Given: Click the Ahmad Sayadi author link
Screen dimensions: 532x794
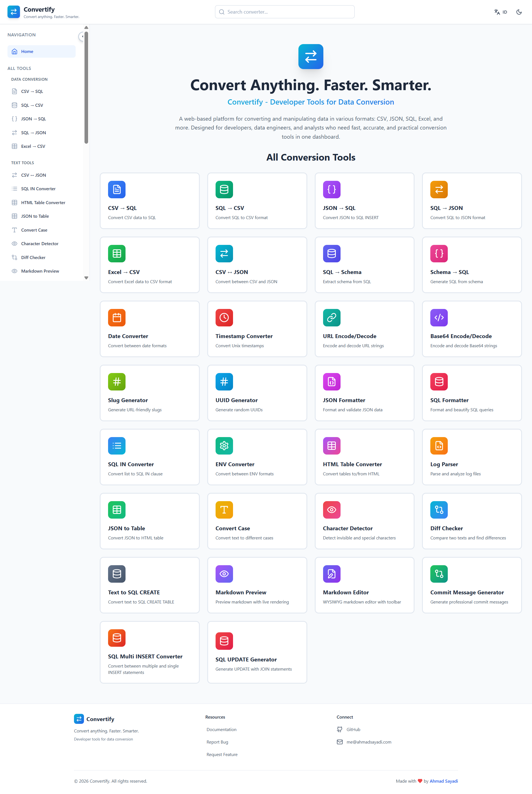Looking at the screenshot, I should 444,781.
